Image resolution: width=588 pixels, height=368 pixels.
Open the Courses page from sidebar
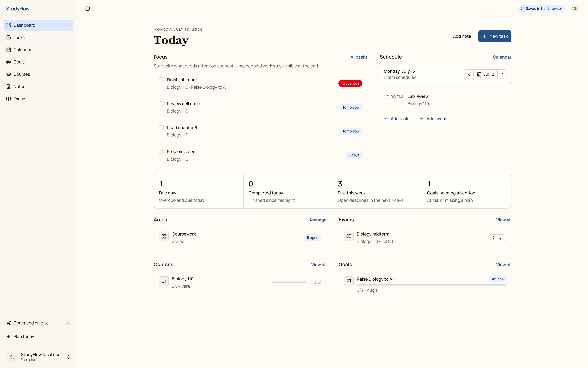[38, 74]
